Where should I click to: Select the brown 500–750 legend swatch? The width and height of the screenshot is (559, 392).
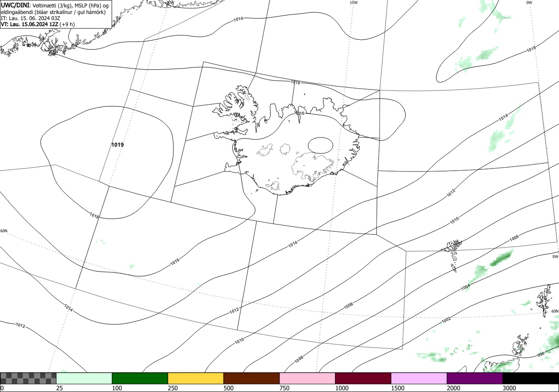252,378
